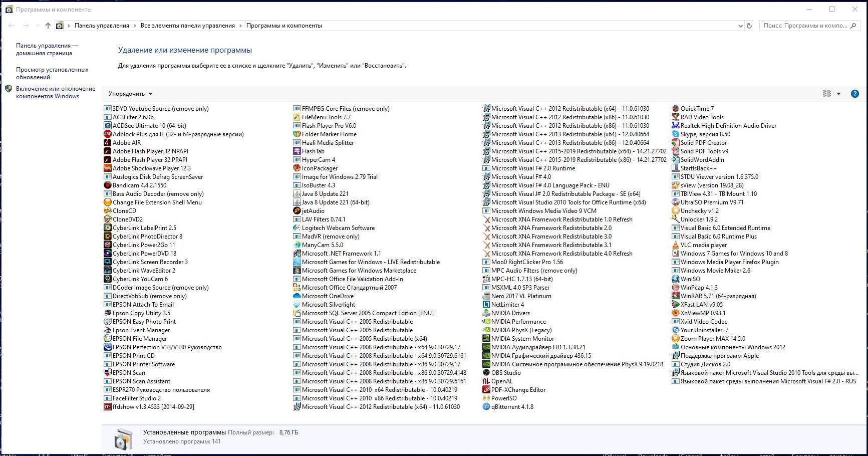Image resolution: width=868 pixels, height=456 pixels.
Task: Open help with the blue question mark
Action: coord(854,94)
